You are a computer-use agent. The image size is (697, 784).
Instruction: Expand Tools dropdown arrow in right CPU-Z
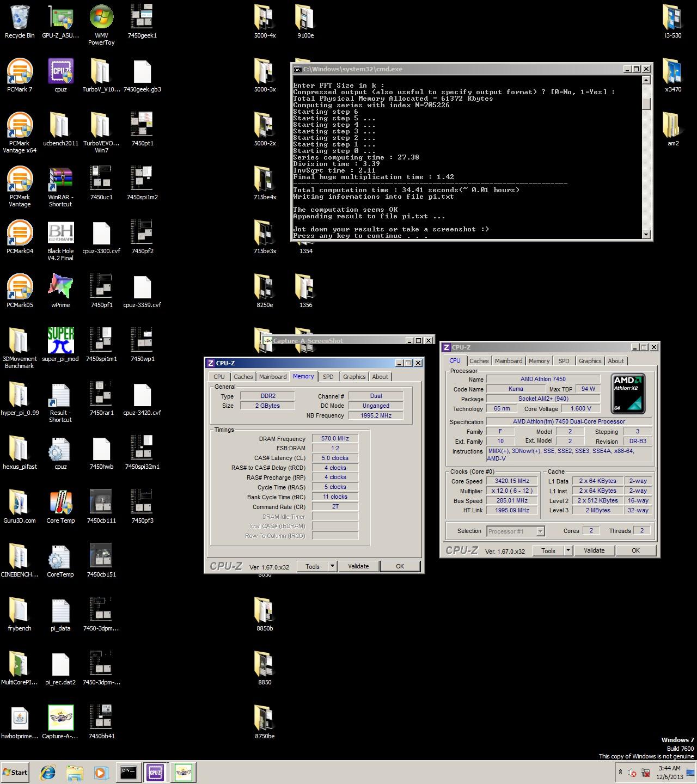568,550
